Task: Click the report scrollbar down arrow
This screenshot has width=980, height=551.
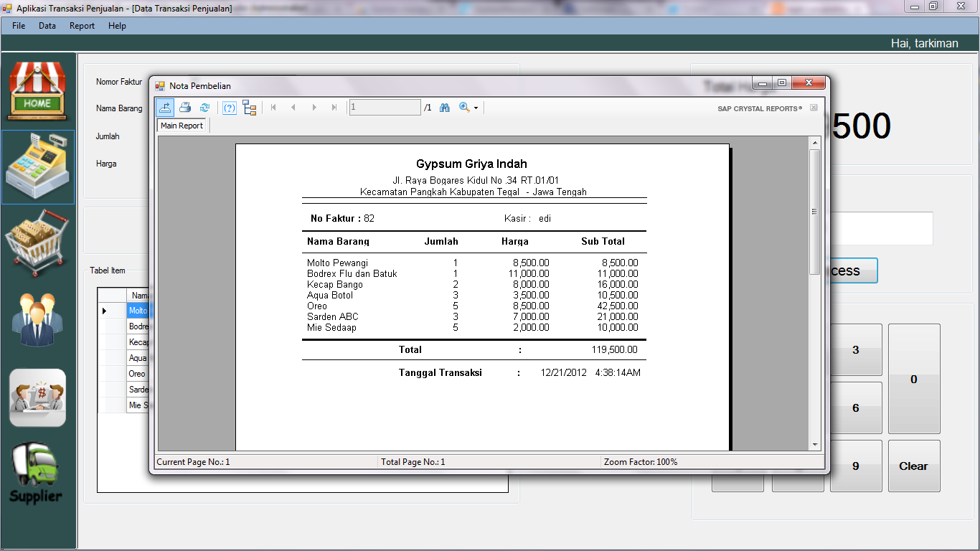Action: pyautogui.click(x=814, y=445)
